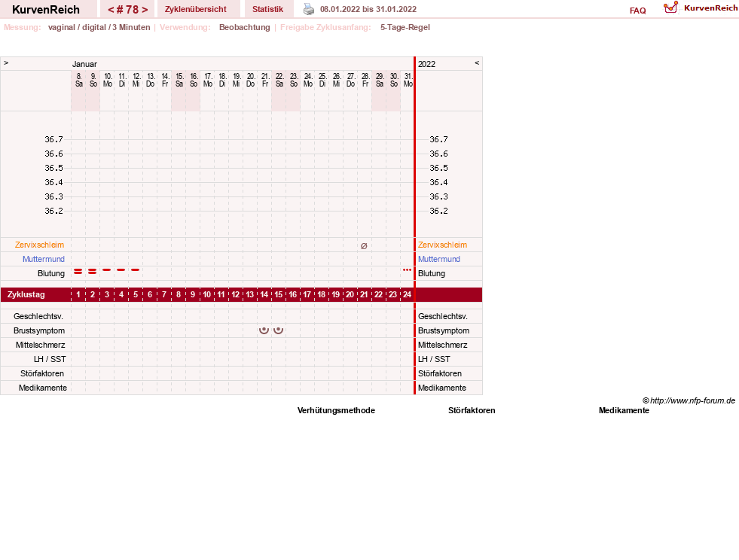Click cycle day 24 in the Zyklustag row
The image size is (739, 560).
coord(408,295)
